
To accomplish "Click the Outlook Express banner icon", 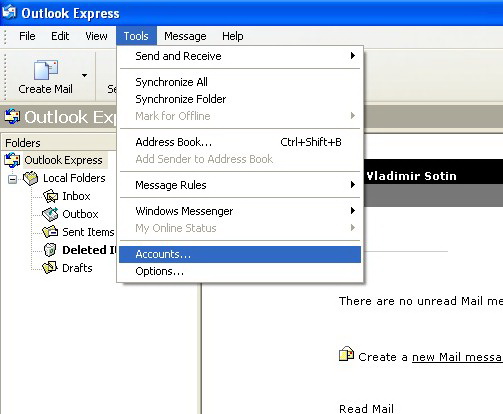I will [12, 117].
